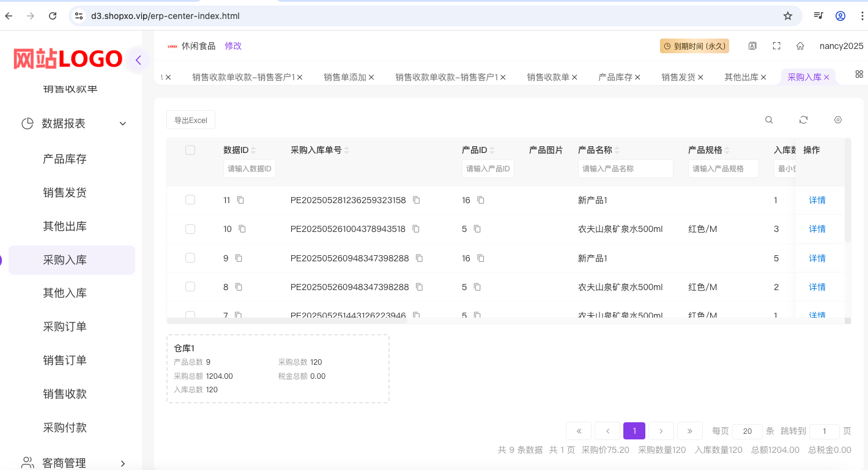Screen dimensions: 868x470
Task: Refresh the purchase inbound table
Action: pos(804,120)
